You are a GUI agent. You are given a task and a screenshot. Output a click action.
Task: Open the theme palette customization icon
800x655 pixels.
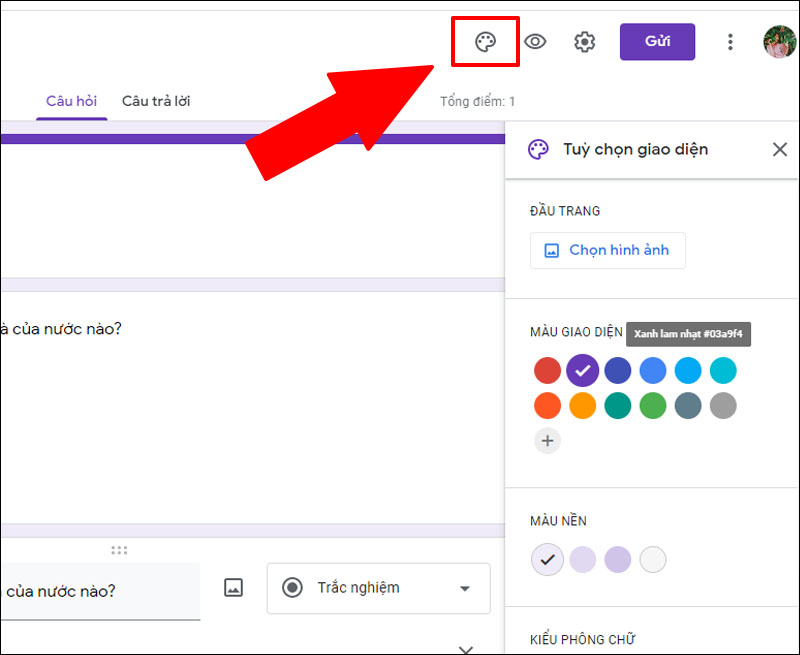pyautogui.click(x=485, y=42)
